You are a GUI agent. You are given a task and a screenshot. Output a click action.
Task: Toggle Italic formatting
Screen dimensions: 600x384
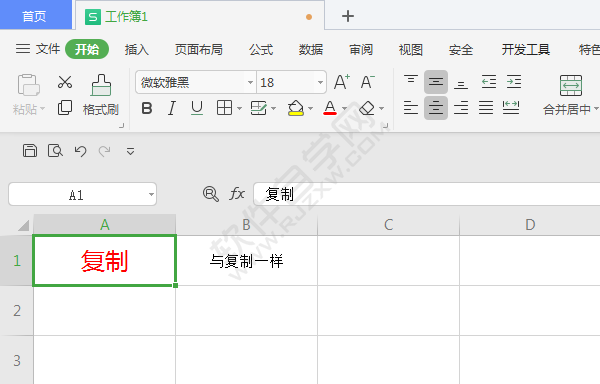pos(172,109)
